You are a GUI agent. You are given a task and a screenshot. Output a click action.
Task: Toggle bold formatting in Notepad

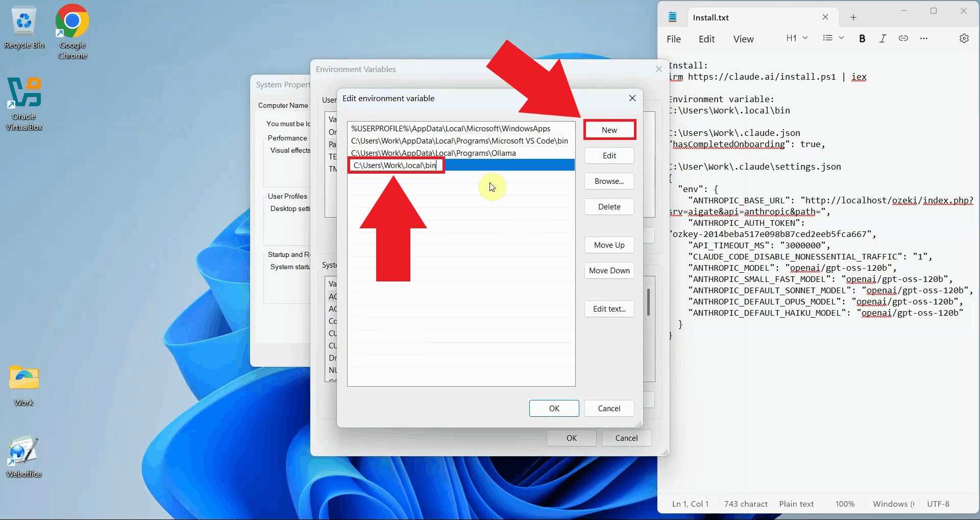point(862,38)
